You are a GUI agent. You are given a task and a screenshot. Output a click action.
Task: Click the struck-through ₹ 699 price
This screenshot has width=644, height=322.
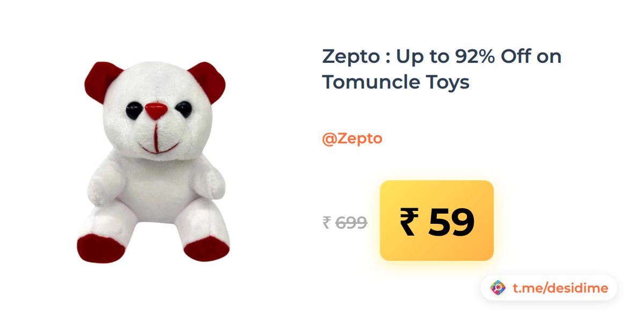(x=345, y=222)
